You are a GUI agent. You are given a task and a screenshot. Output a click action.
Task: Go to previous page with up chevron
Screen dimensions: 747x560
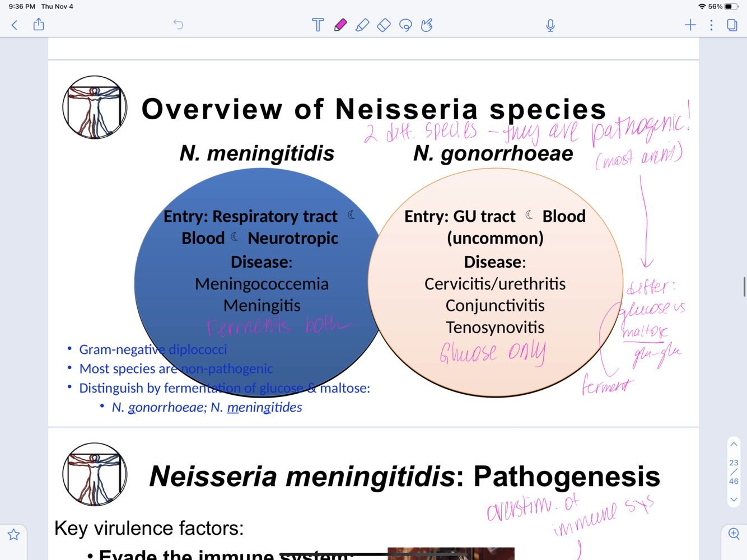click(734, 445)
